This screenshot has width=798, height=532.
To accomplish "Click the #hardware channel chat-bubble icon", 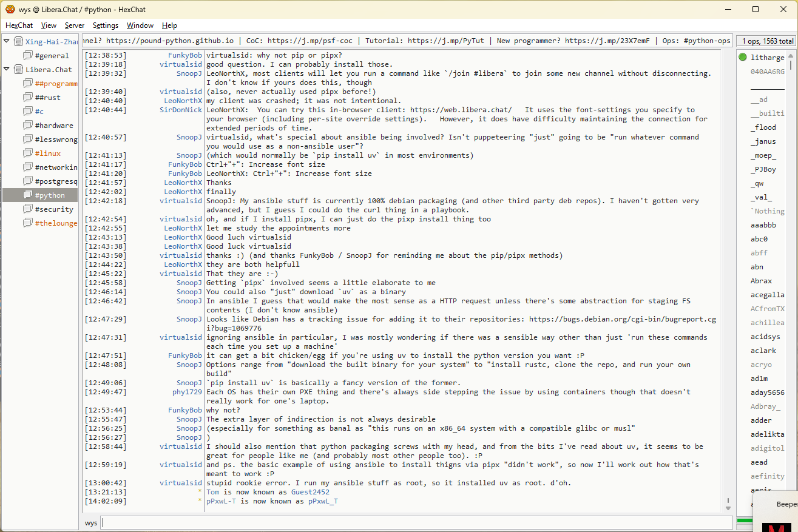I will (x=28, y=126).
